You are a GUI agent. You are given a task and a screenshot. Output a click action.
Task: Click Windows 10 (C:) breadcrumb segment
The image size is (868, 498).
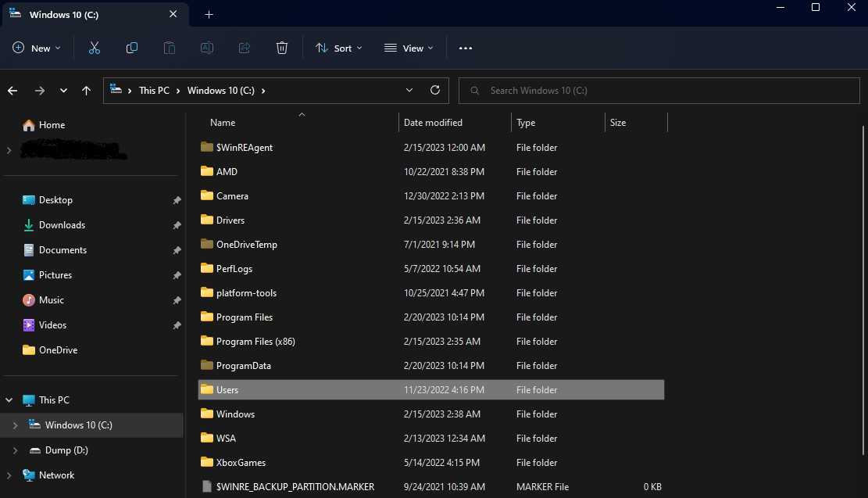221,90
